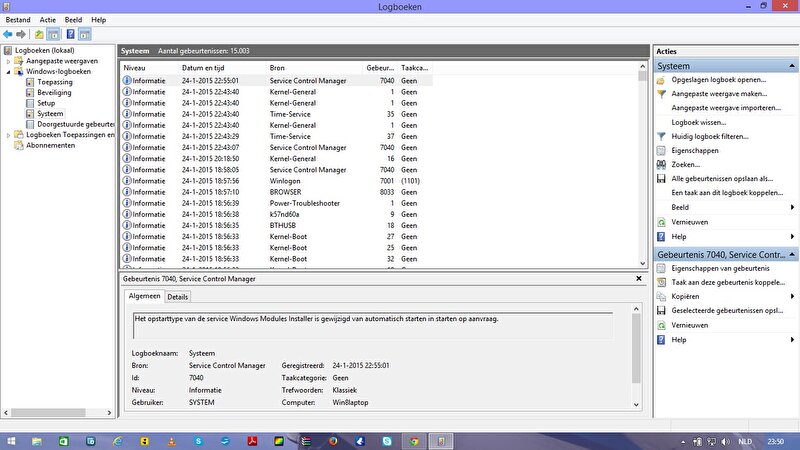The height and width of the screenshot is (450, 800).
Task: Expand the 'Aangepaste weergaven' tree node
Action: (x=8, y=60)
